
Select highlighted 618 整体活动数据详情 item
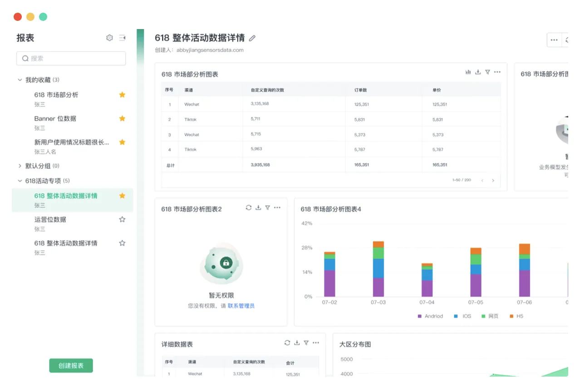pyautogui.click(x=73, y=200)
